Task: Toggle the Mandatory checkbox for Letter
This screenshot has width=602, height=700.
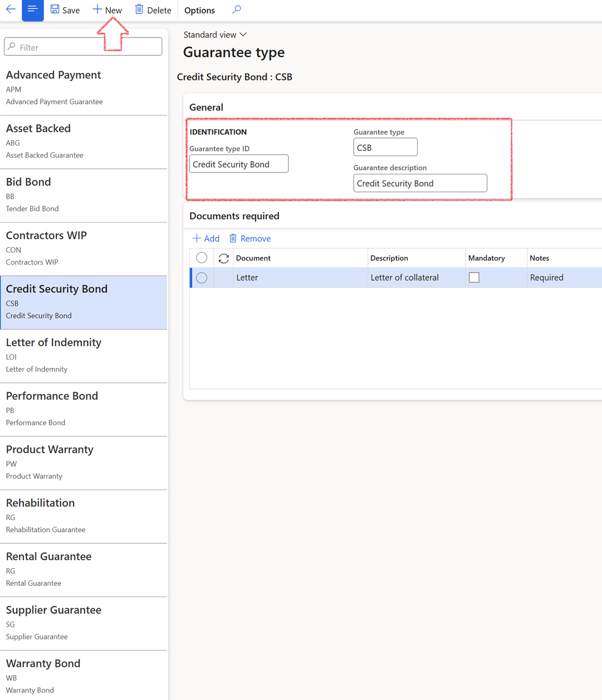Action: coord(474,278)
